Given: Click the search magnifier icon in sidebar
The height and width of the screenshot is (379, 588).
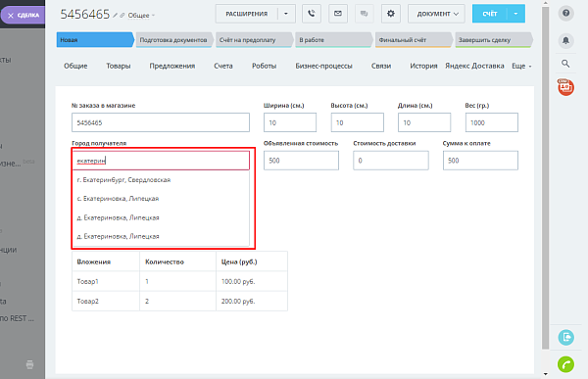Looking at the screenshot, I should coord(565,64).
